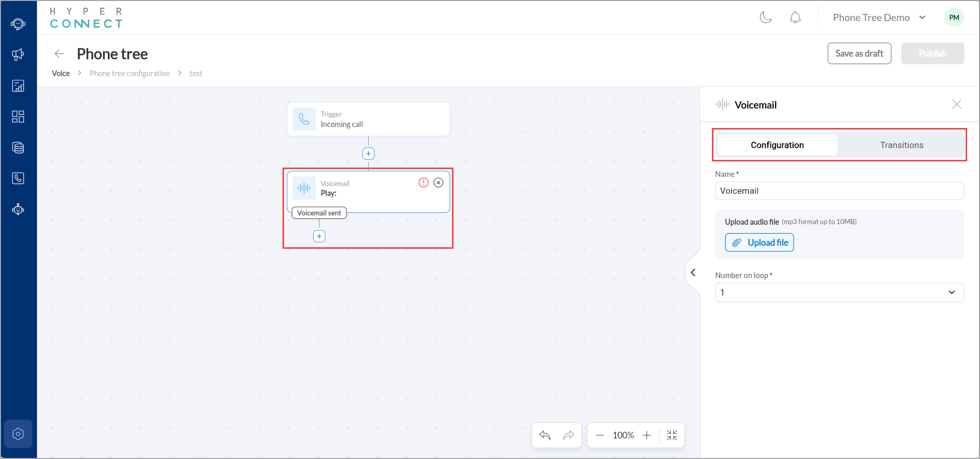
Task: Click the Save as draft button
Action: (859, 53)
